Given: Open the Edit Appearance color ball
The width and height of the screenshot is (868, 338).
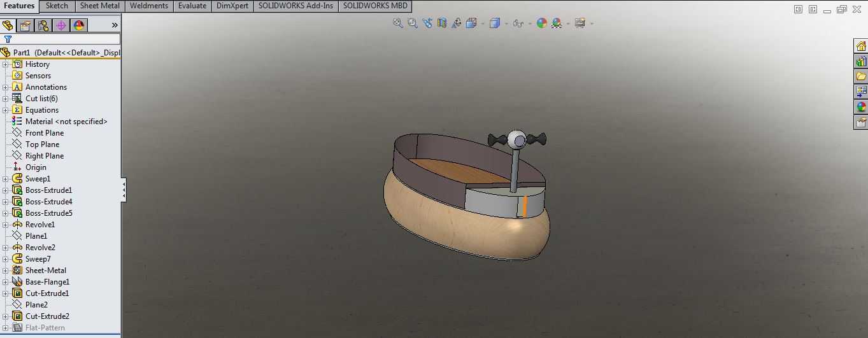Looking at the screenshot, I should tap(542, 23).
